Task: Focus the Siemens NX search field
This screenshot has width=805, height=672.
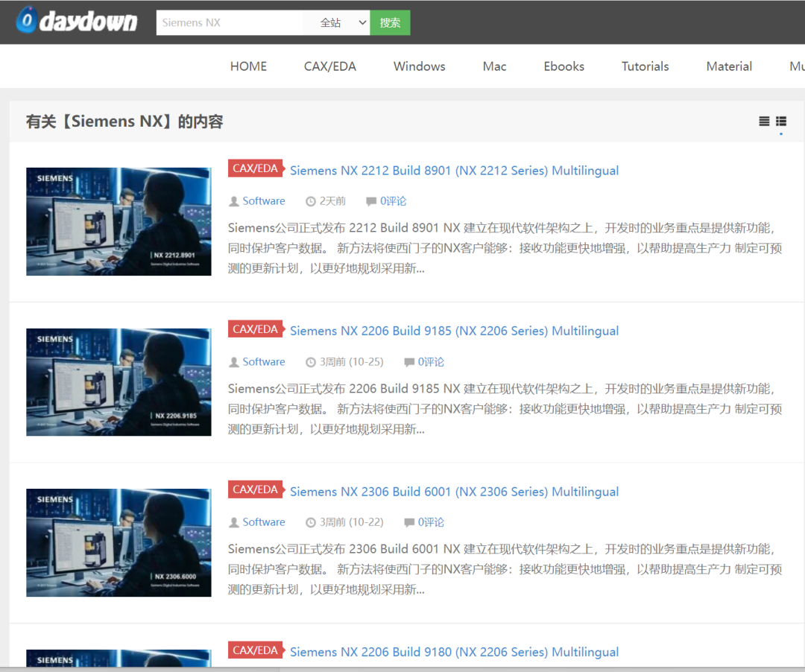Action: pyautogui.click(x=230, y=22)
